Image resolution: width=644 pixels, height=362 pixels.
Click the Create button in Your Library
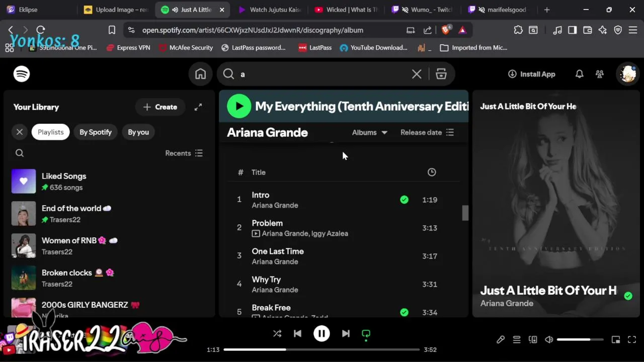(160, 107)
